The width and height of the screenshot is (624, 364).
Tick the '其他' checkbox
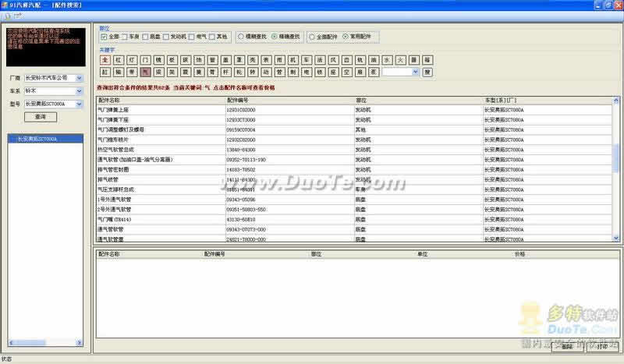[x=212, y=37]
